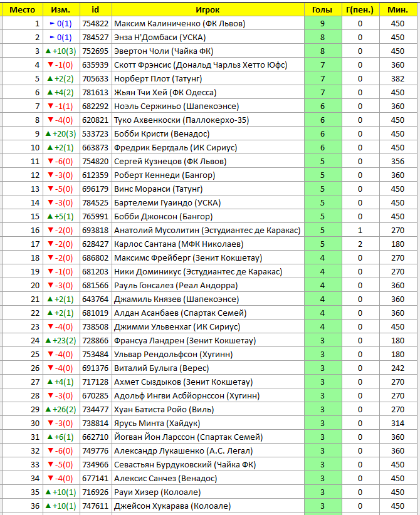420x515 pixels.
Task: Select player cell Бобби Джонсон (Бангор)
Action: [x=208, y=217]
